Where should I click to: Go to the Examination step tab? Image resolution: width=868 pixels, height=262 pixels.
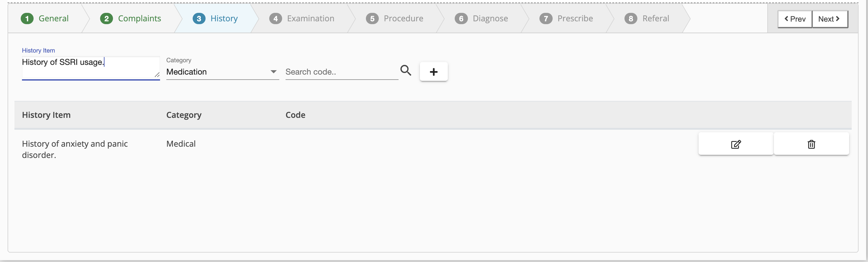point(302,18)
